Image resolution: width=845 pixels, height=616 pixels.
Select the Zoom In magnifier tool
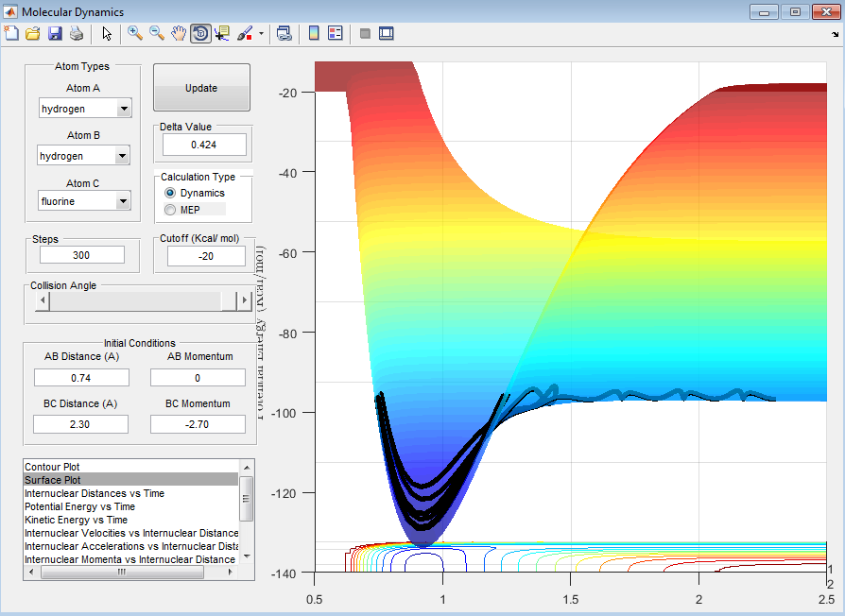(135, 33)
